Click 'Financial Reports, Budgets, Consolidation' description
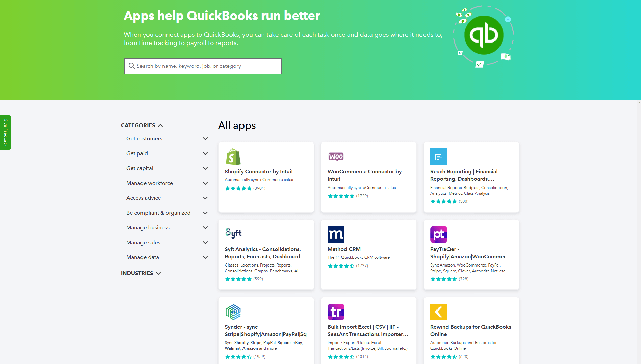Viewport: 641px width, 364px height. click(x=469, y=190)
